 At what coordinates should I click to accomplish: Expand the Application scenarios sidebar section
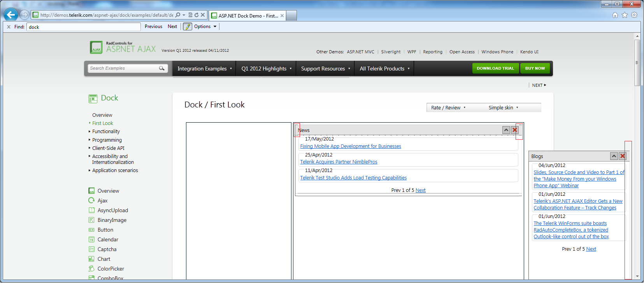pyautogui.click(x=115, y=171)
